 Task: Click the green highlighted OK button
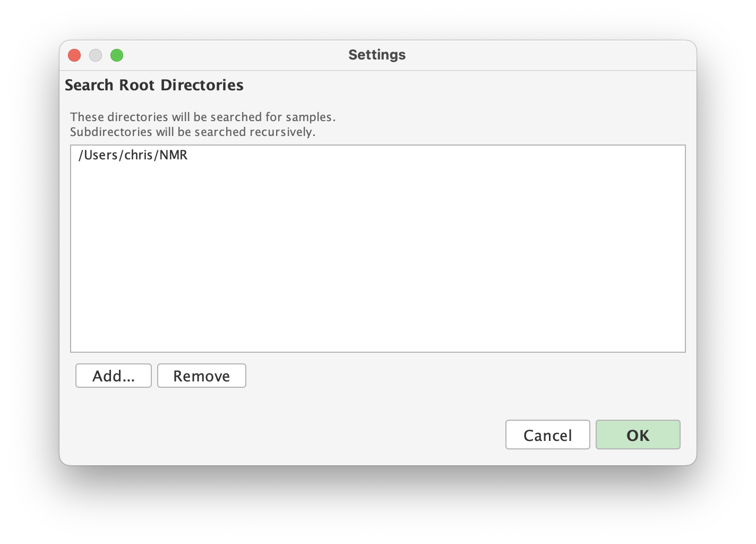tap(638, 435)
